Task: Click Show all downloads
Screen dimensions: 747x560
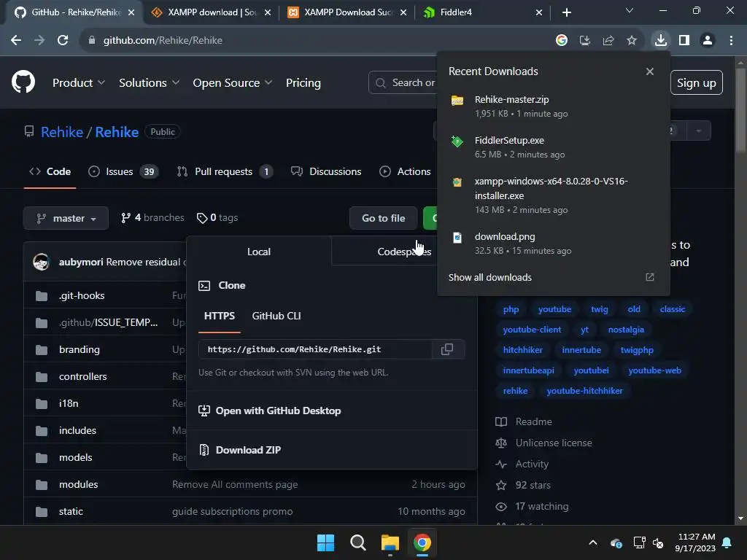Action: 489,277
